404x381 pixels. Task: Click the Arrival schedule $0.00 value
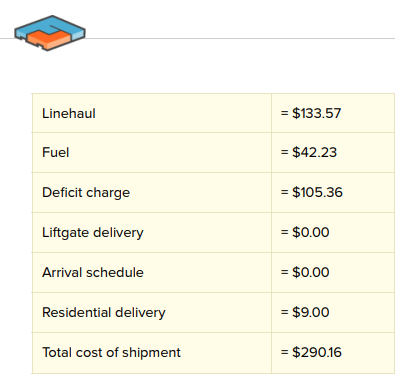(x=311, y=272)
